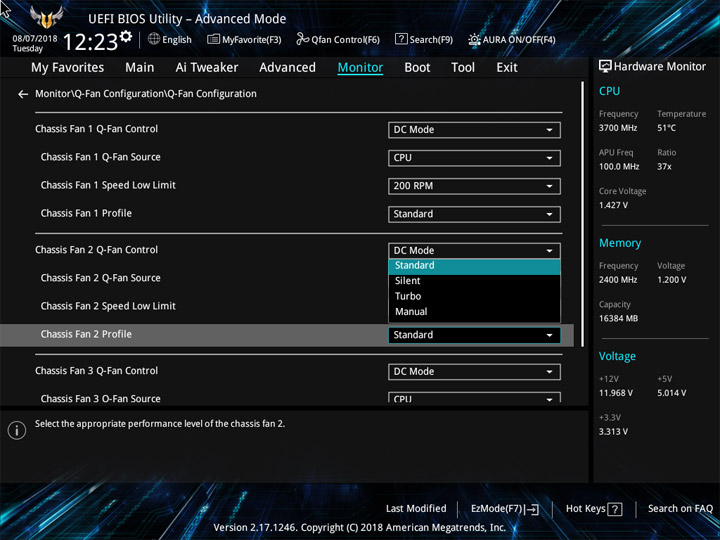Click CPU temperature value 51°C

click(666, 128)
